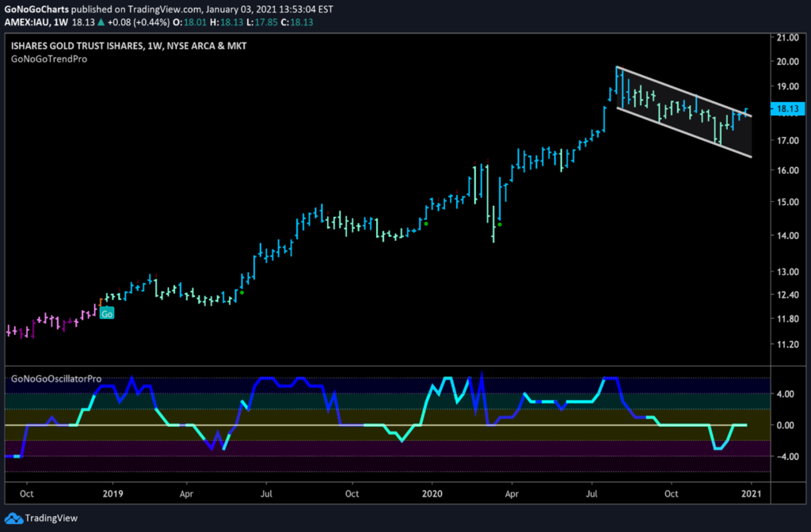Click the 12.40 price axis label
The image size is (811, 532).
[788, 294]
